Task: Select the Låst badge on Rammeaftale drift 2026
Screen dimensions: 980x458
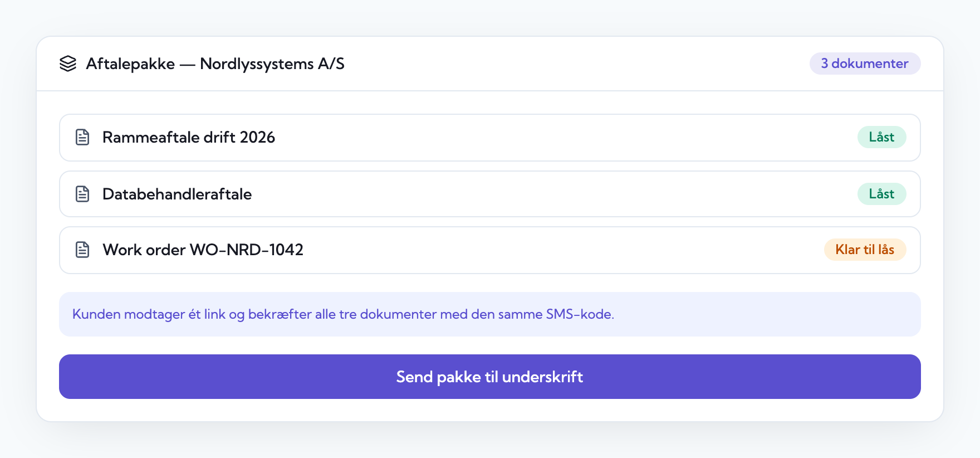Action: 881,137
